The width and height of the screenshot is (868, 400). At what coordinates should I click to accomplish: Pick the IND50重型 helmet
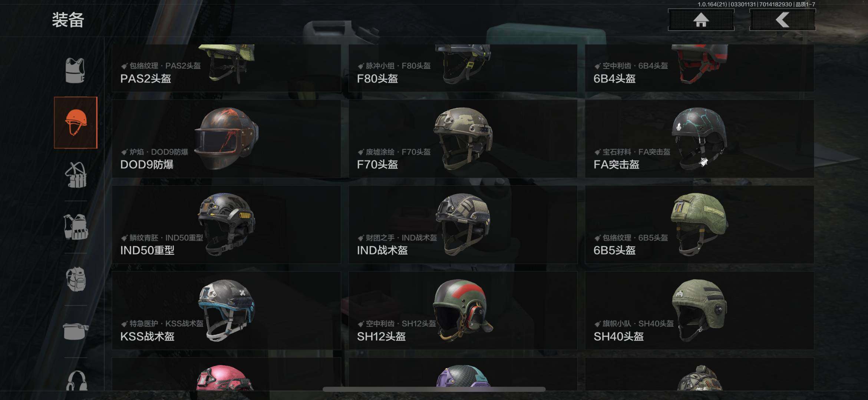(226, 224)
